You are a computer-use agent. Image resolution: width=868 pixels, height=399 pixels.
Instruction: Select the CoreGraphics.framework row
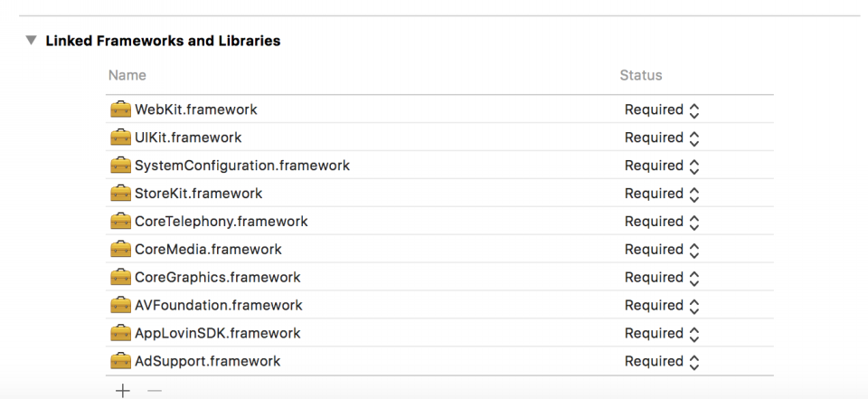[439, 277]
